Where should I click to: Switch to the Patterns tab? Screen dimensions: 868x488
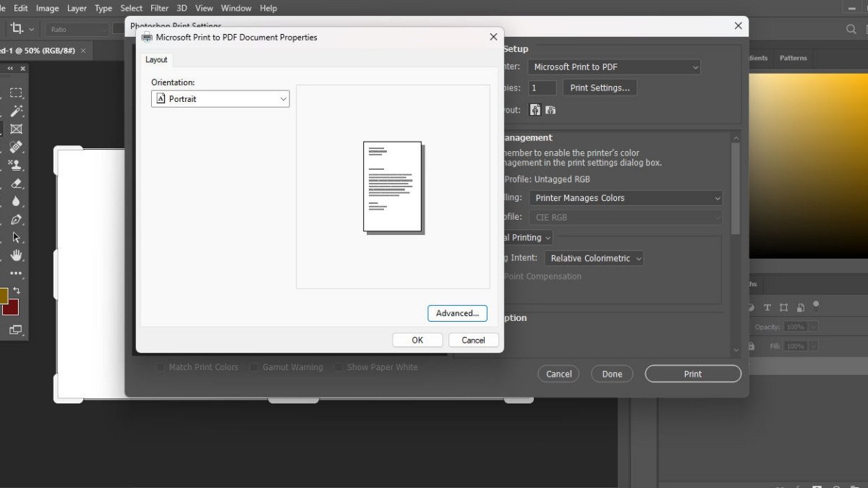click(793, 58)
